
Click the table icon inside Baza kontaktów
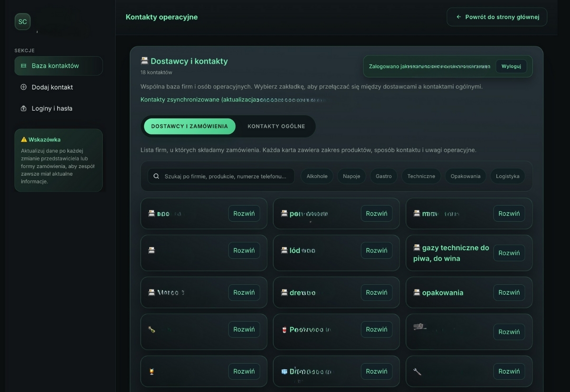23,66
